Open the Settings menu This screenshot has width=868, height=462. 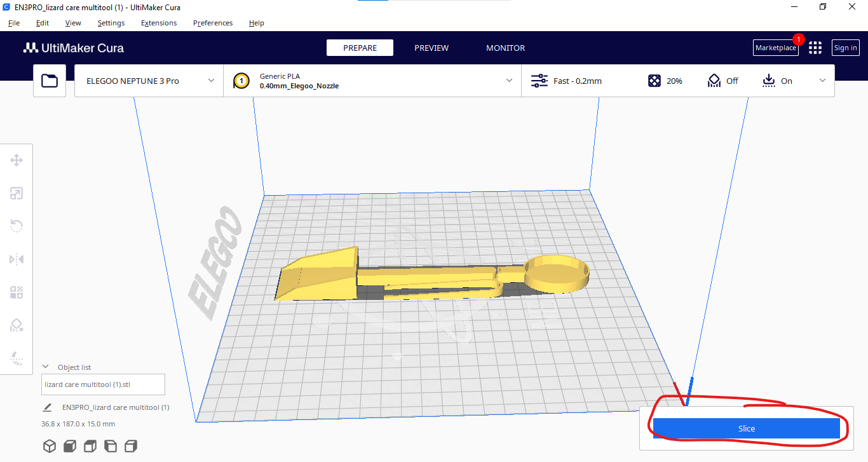(111, 23)
